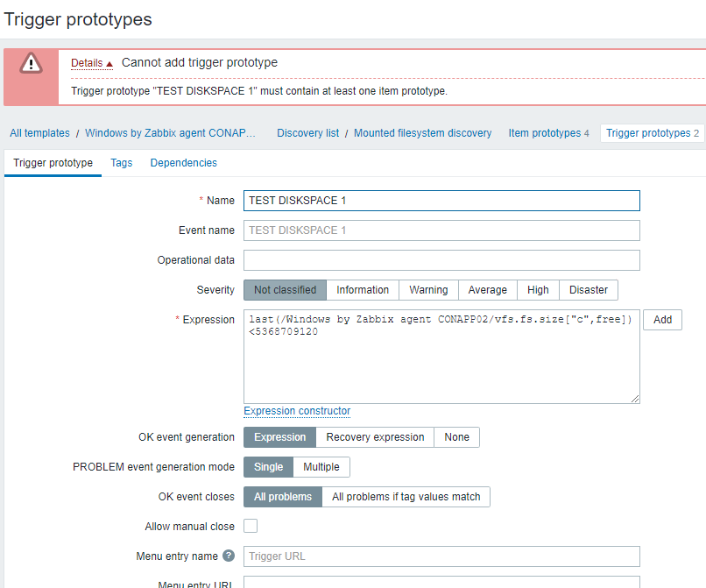Click the warning triangle icon
Screen dimensions: 706x588
click(32, 63)
